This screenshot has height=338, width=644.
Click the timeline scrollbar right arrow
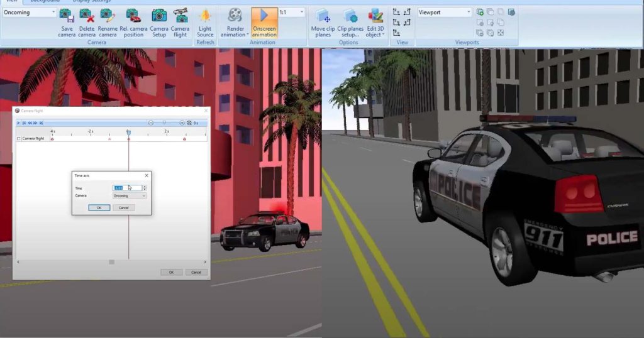[x=205, y=262]
